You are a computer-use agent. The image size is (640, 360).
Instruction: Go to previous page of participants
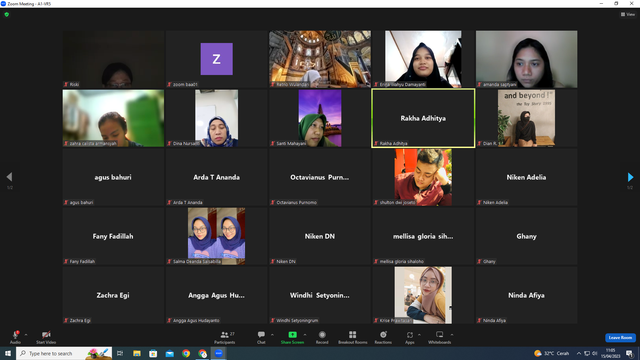(x=9, y=177)
